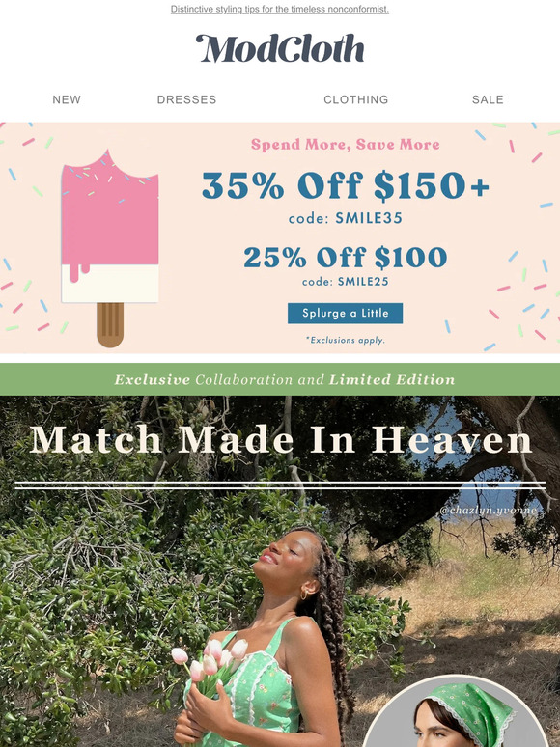Viewport: 560px width, 747px height.
Task: Open the DRESSES menu item
Action: pos(186,99)
